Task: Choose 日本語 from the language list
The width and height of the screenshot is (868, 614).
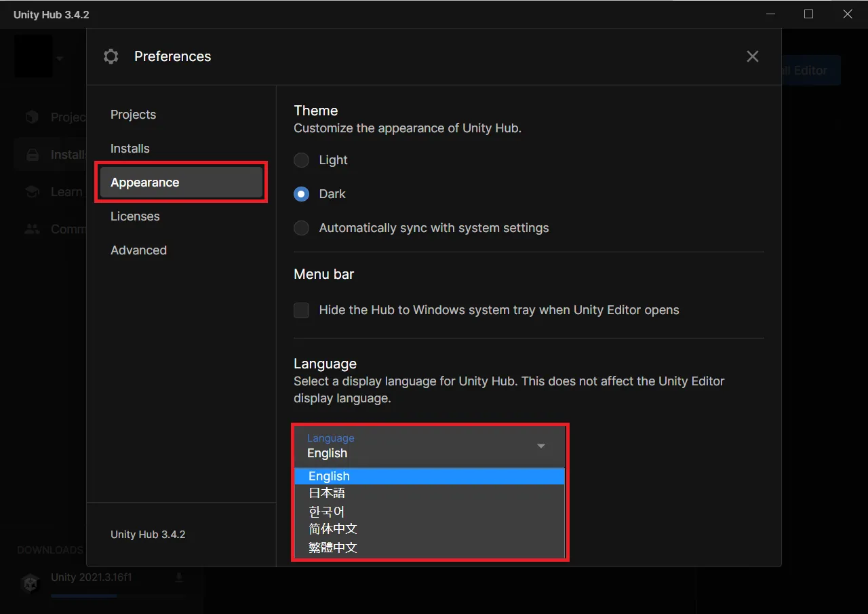Action: pos(327,493)
